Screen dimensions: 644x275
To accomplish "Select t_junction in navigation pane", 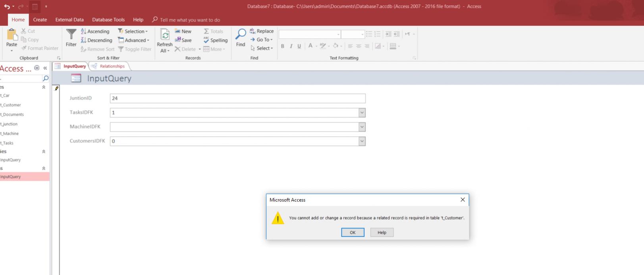I will coord(9,124).
